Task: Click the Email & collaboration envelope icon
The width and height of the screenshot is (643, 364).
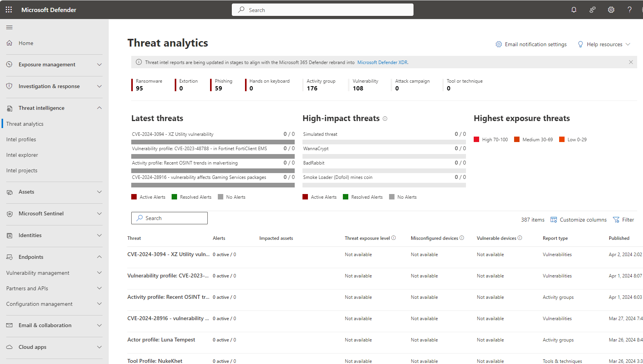Action: click(9, 325)
